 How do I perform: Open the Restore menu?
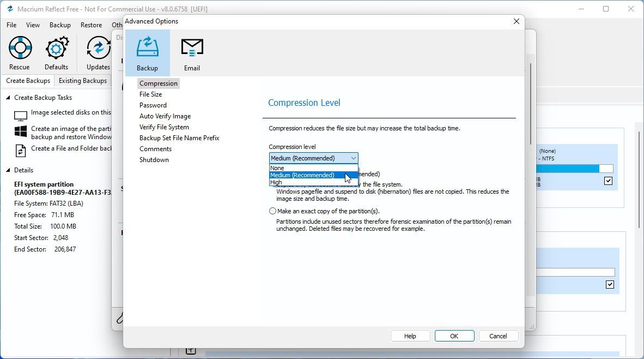(x=91, y=25)
